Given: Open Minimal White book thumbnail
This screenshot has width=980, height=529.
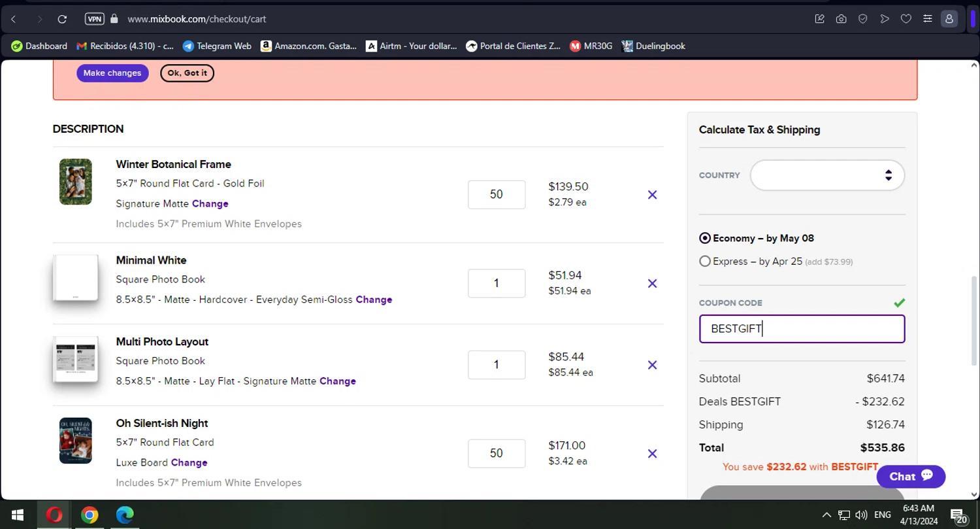Looking at the screenshot, I should click(76, 278).
